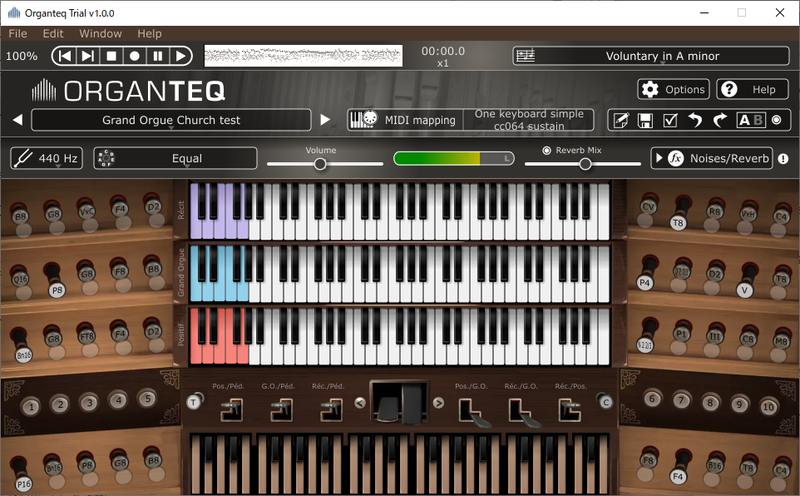
Task: Open the 440 Hz diapason dropdown
Action: (46, 158)
